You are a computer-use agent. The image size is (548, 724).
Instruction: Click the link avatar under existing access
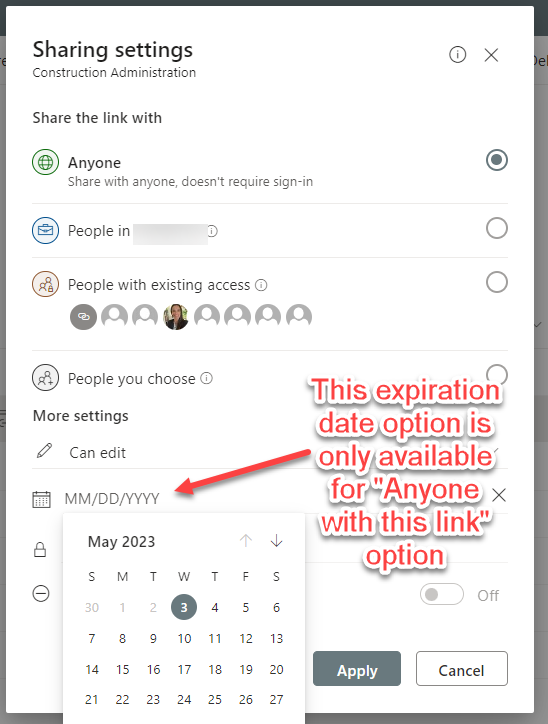tap(84, 317)
